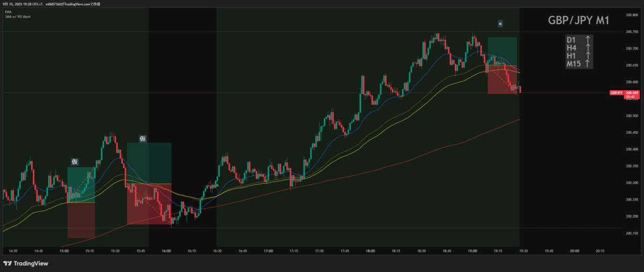Click the D1 up arrow in trend table
644x272 pixels.
pos(588,40)
